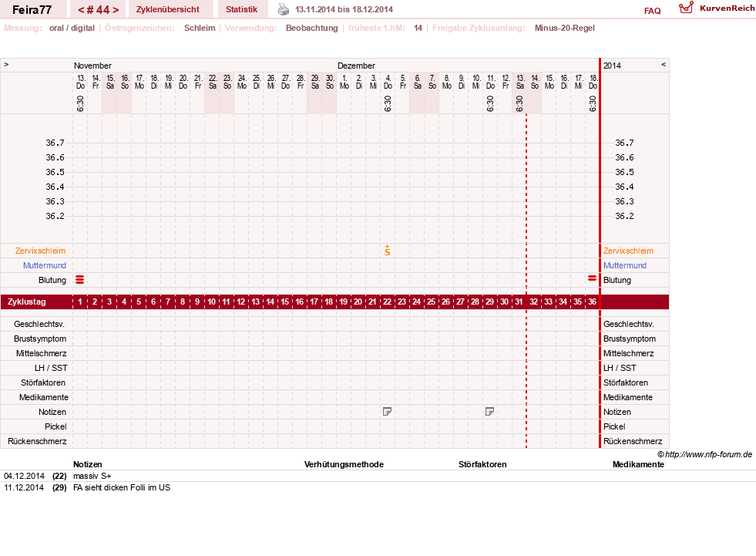Image resolution: width=756 pixels, height=556 pixels.
Task: Open the Statistik tab
Action: coord(241,9)
